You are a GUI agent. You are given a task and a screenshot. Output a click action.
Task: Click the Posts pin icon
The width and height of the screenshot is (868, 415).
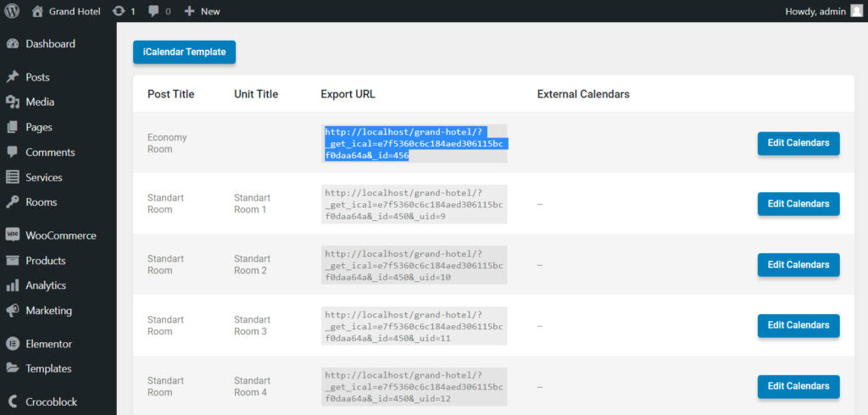(x=13, y=77)
